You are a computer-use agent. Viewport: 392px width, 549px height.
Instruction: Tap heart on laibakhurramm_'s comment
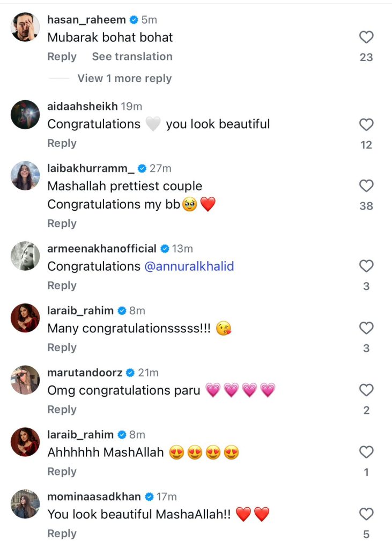click(366, 186)
